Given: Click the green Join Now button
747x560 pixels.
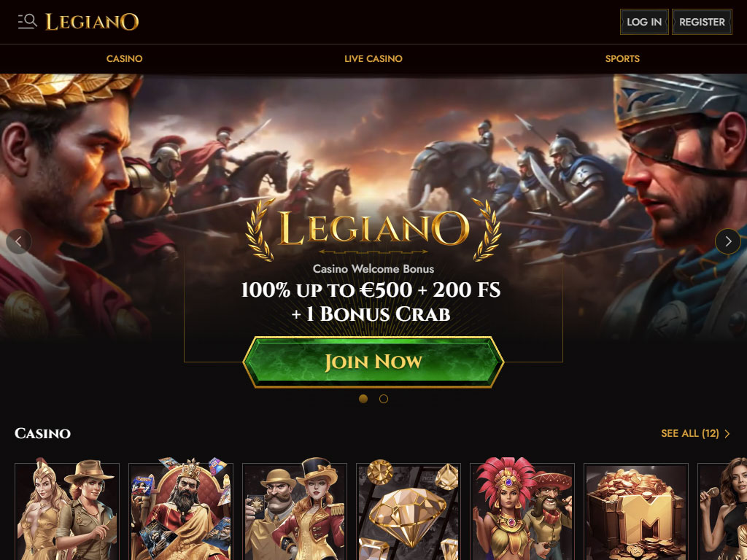Looking at the screenshot, I should [373, 362].
